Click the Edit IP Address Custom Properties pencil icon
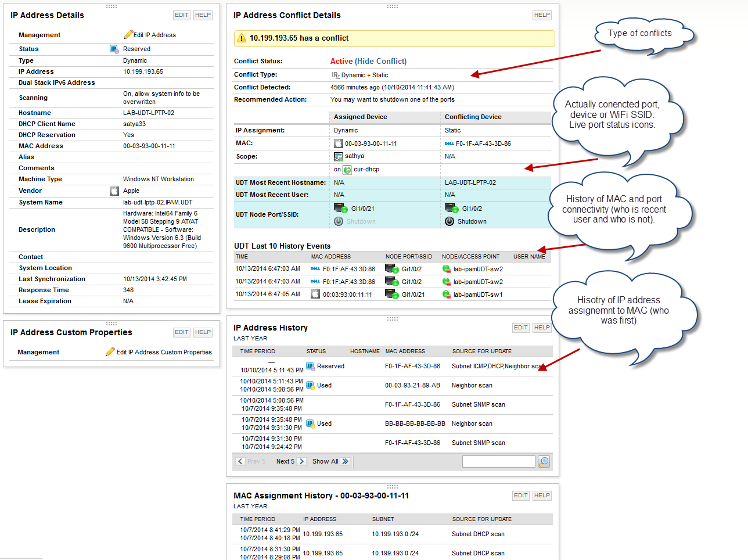This screenshot has width=748, height=560. [x=110, y=351]
